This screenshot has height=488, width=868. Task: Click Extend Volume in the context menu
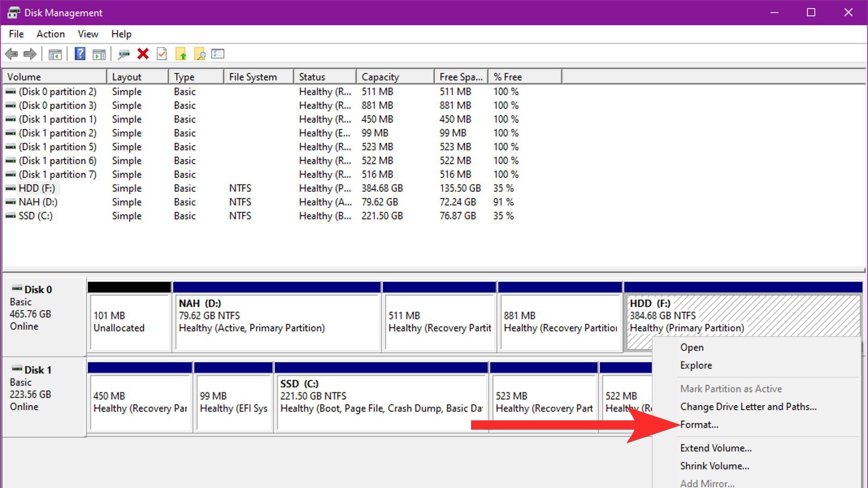click(x=716, y=448)
